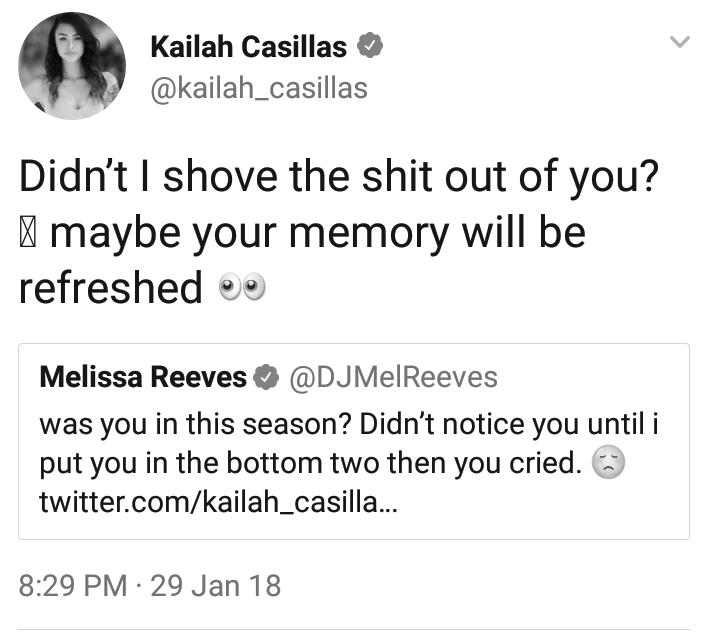Click the 29 Jan 18 date

click(215, 585)
